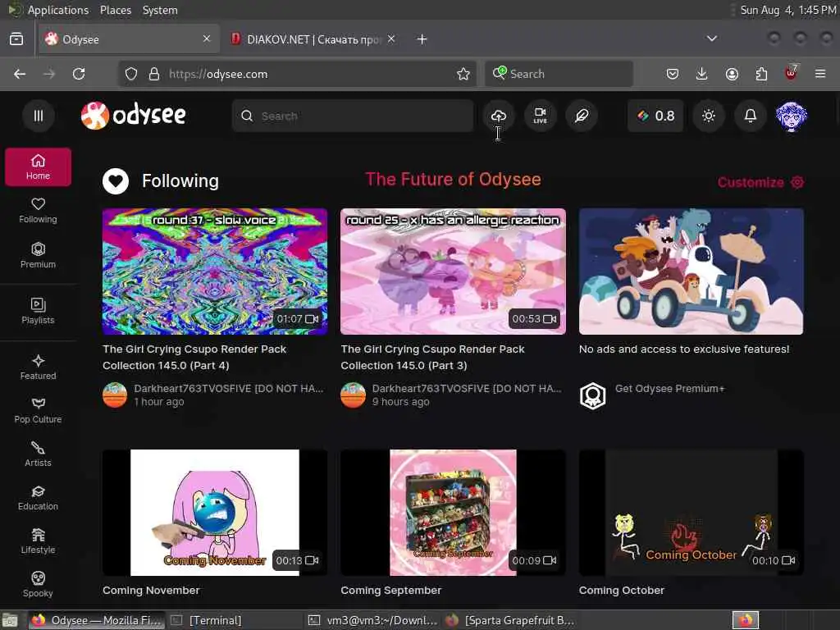Image resolution: width=840 pixels, height=630 pixels.
Task: Open the System menu
Action: tap(160, 10)
